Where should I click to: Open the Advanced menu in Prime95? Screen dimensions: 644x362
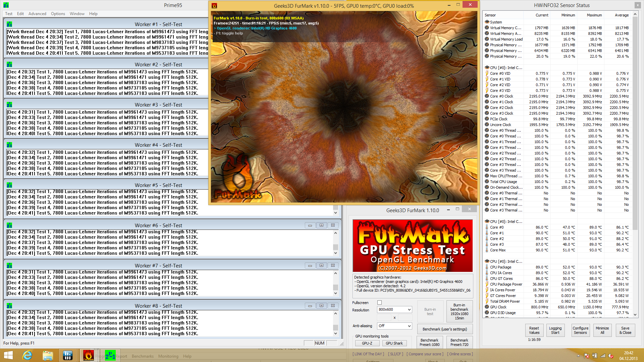(37, 14)
